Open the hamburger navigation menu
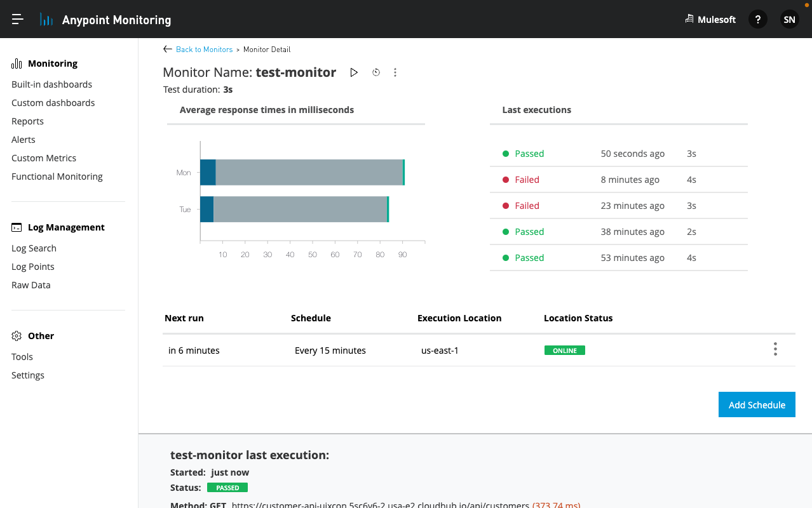 tap(17, 18)
